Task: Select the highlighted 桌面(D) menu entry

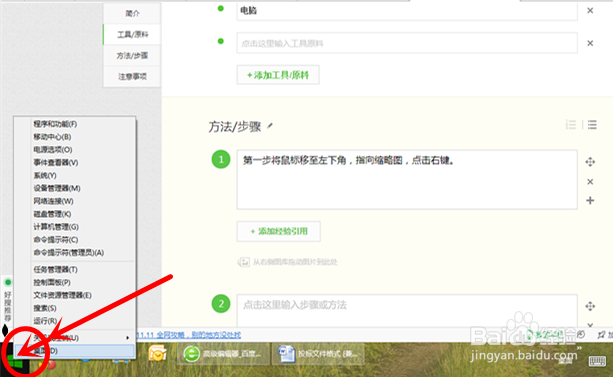Action: 75,351
